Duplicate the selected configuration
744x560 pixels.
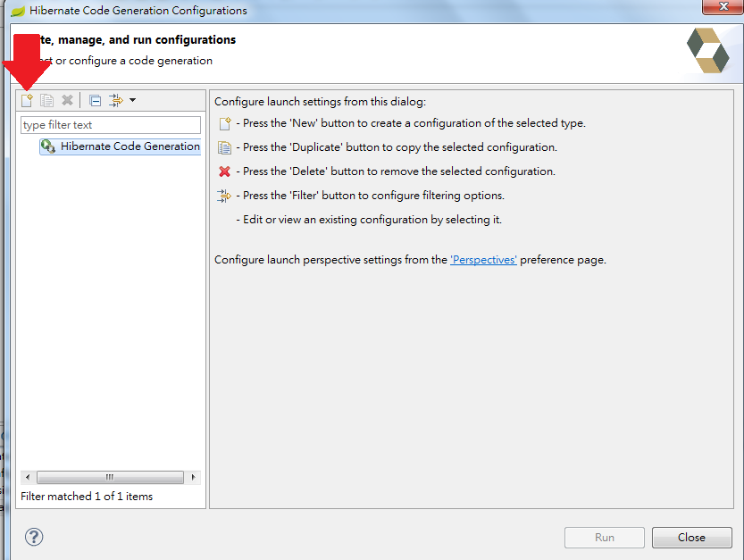point(47,100)
